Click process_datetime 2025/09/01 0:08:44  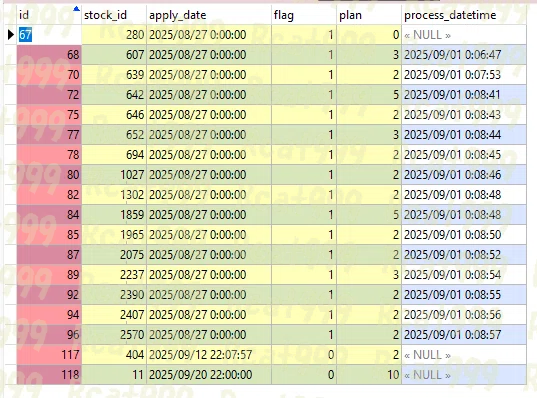point(464,135)
